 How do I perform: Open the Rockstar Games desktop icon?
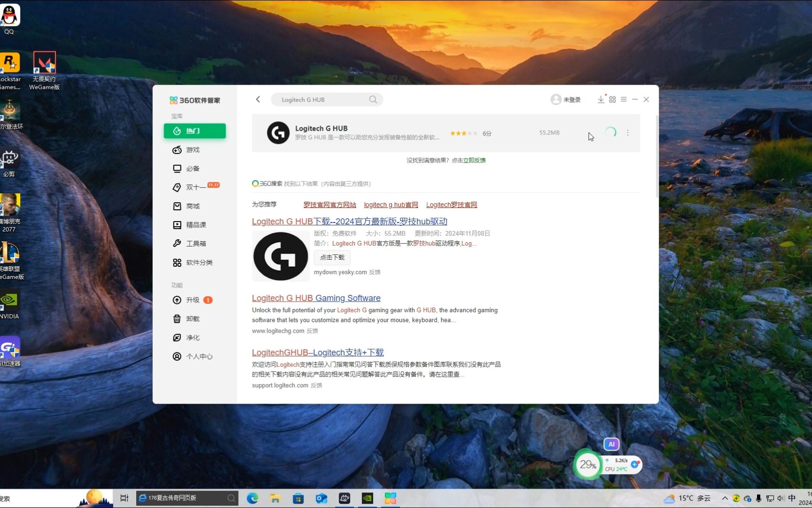point(10,71)
